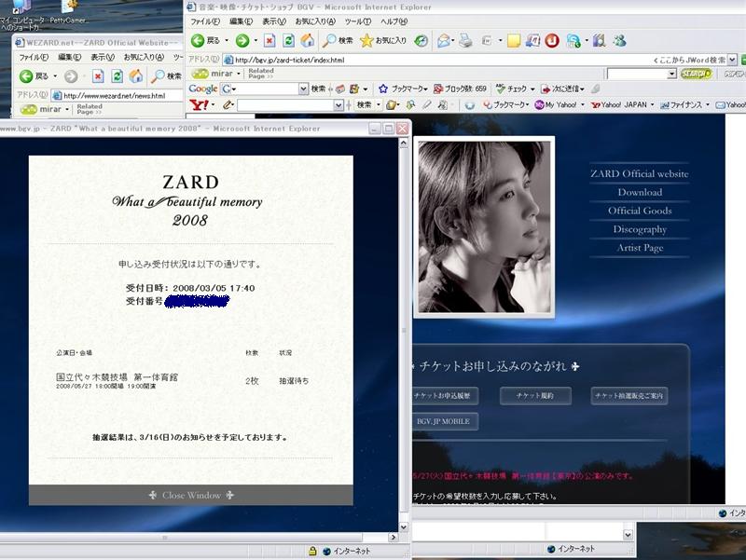
Task: Stop loading in the WEZARD.net window
Action: 98,76
